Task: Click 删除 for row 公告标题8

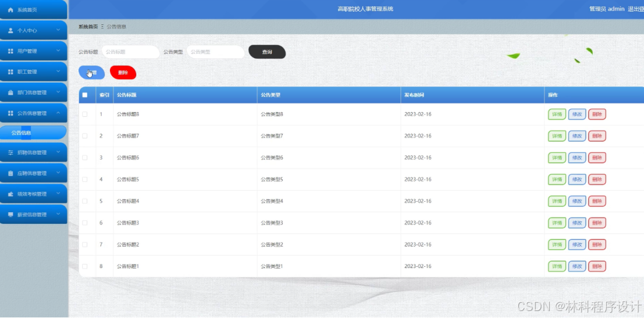Action: pos(597,115)
